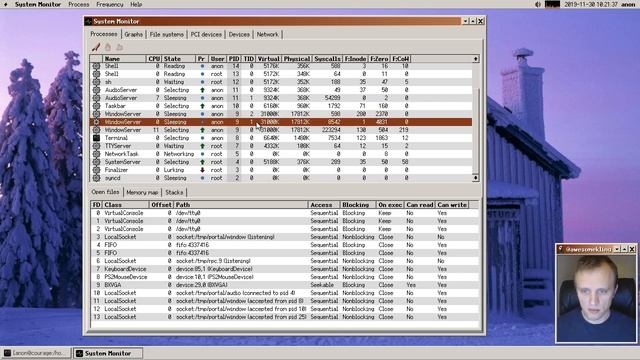
Task: Click the gear icon of Finalizer process
Action: [96, 170]
